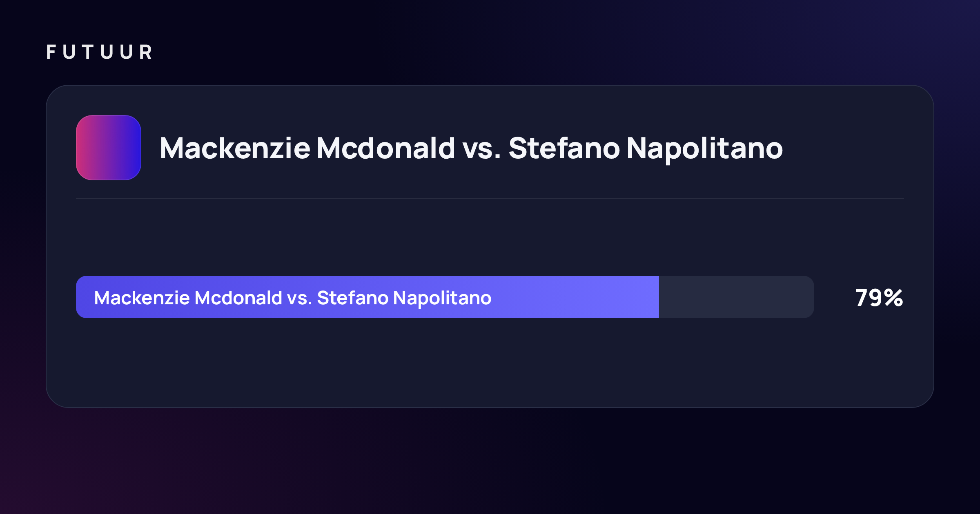Image resolution: width=980 pixels, height=514 pixels.
Task: Open the pink-purple gradient market icon
Action: coord(109,148)
